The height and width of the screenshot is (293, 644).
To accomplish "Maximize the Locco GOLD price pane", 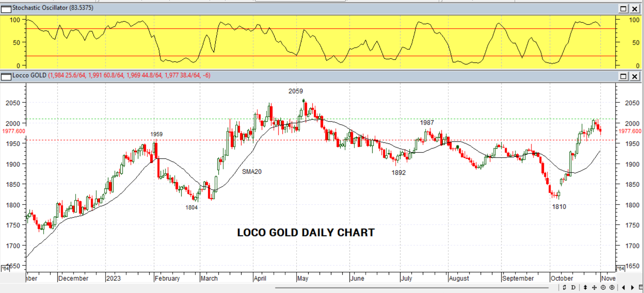I will (x=623, y=76).
